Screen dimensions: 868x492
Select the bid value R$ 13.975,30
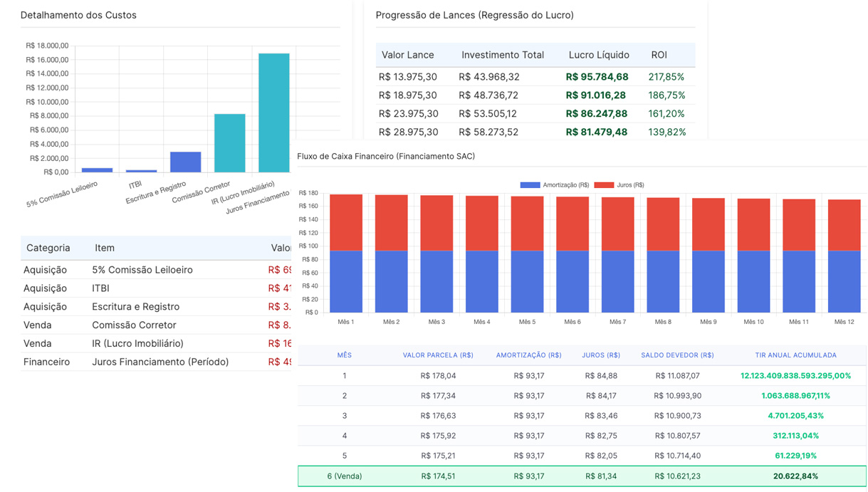point(408,77)
